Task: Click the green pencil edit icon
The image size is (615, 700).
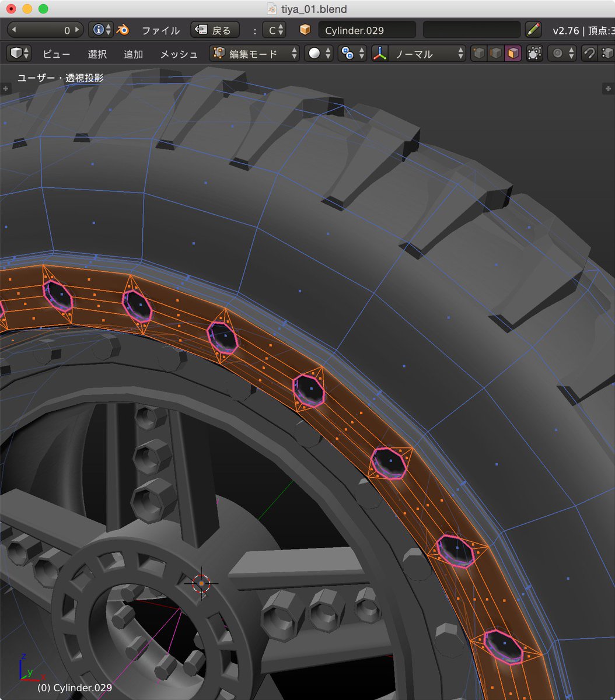Action: tap(533, 30)
